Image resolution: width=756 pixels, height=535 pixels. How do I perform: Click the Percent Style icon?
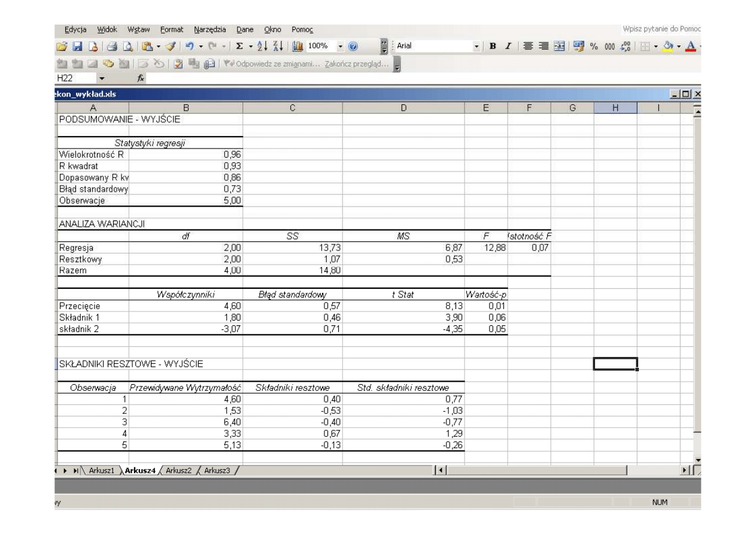[x=595, y=46]
